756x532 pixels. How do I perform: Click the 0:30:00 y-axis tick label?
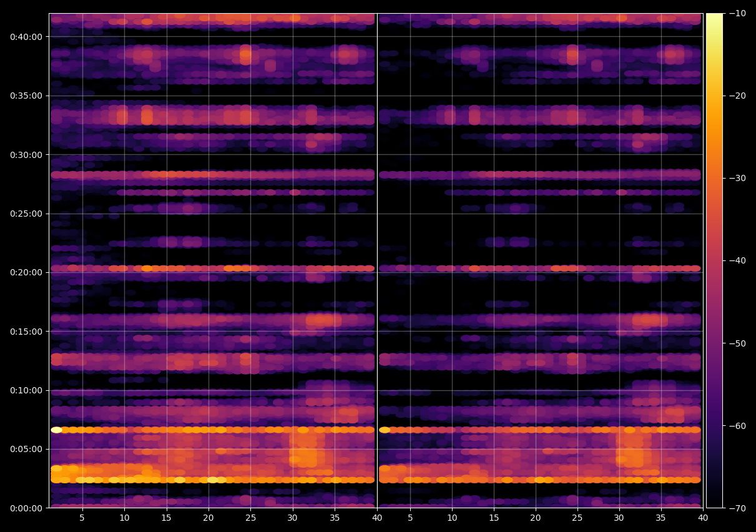coord(26,155)
